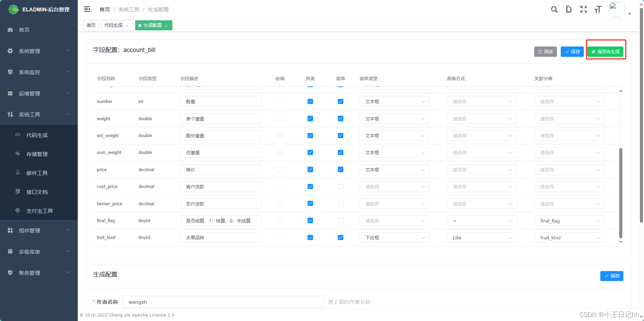Check 表单 checkbox for final_flag row

[341, 220]
